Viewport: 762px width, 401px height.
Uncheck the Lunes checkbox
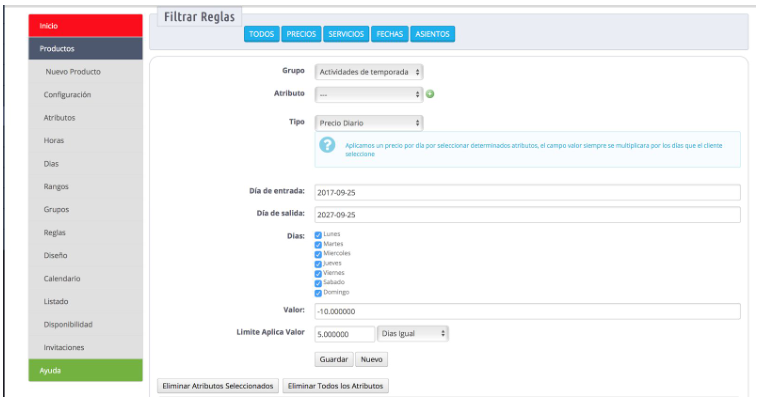[318, 235]
